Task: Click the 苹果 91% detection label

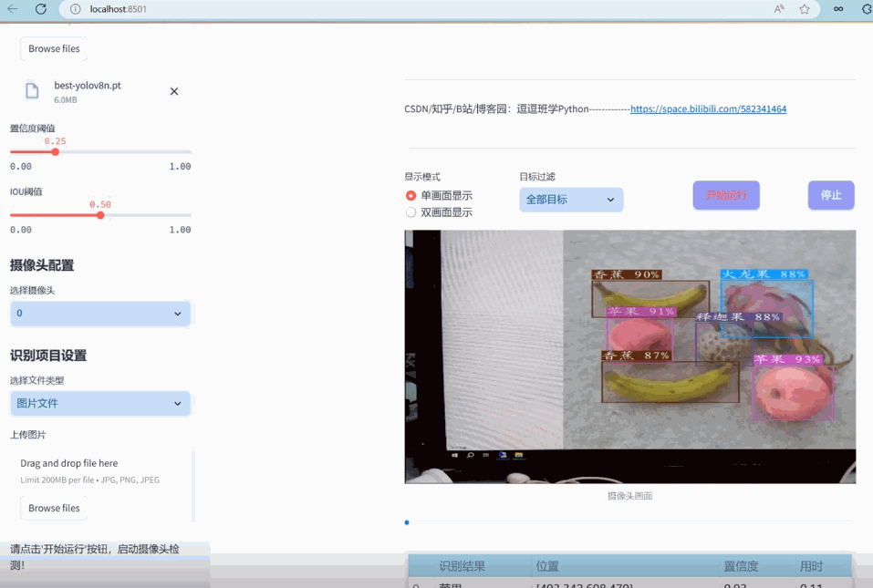Action: pyautogui.click(x=641, y=312)
